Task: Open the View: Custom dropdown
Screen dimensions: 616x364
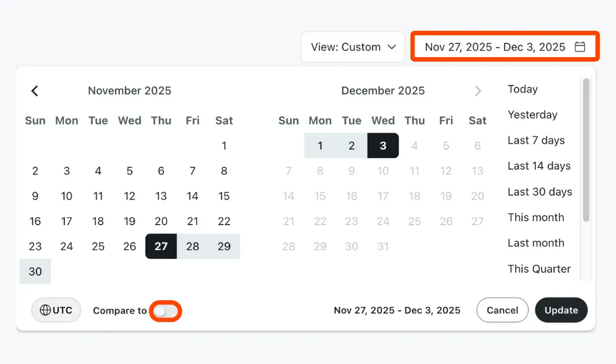Action: (353, 47)
